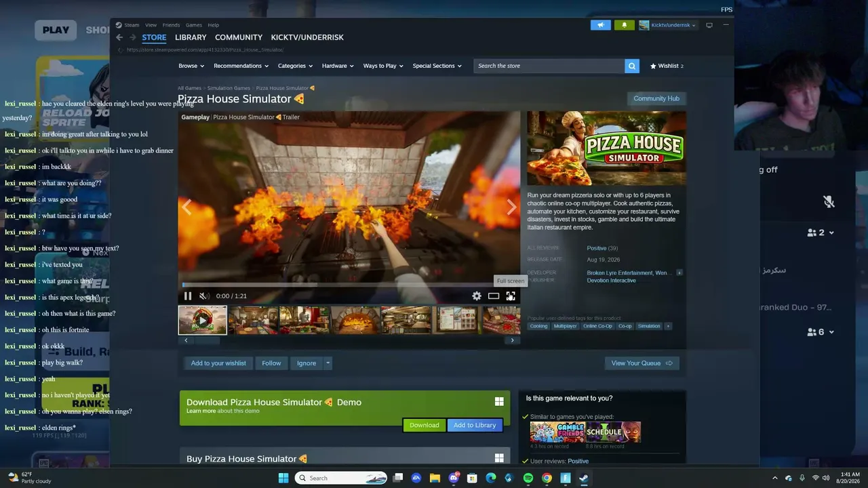Open the Help menu
This screenshot has width=868, height=488.
[213, 25]
